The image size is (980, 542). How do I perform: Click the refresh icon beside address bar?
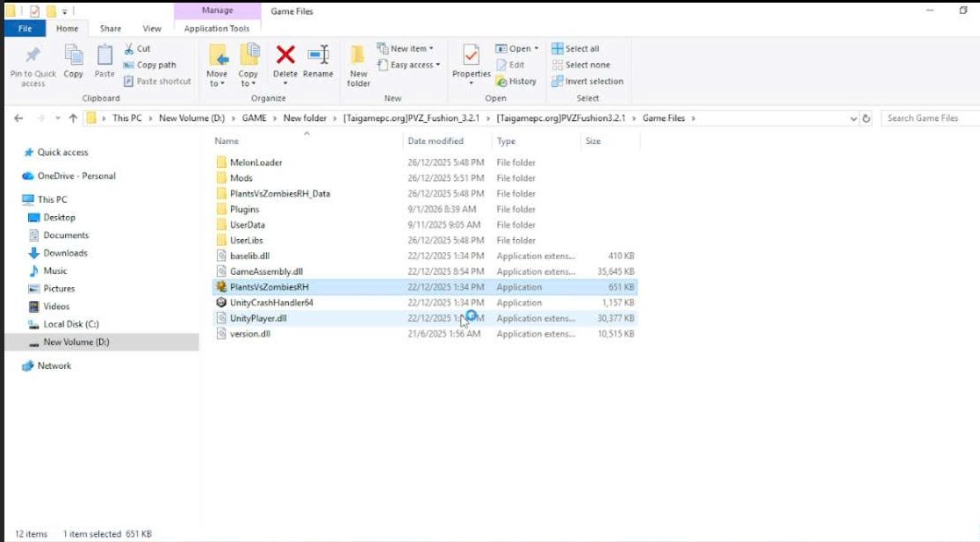[x=866, y=119]
